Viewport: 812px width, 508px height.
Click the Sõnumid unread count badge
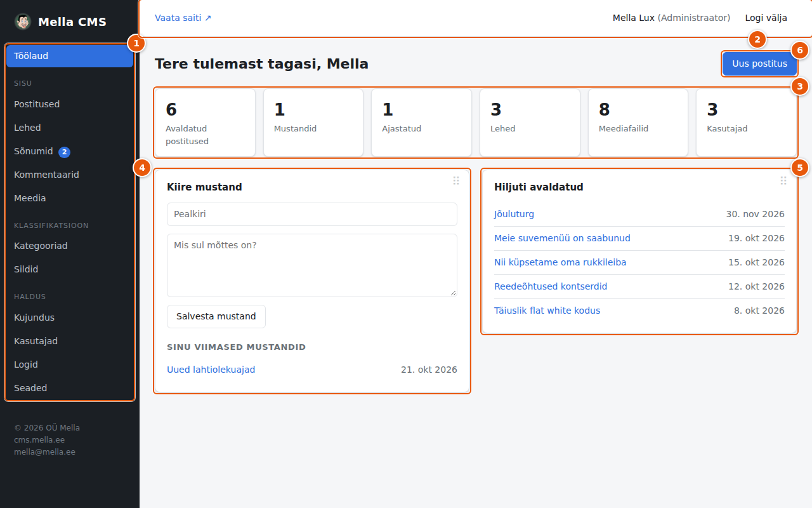pyautogui.click(x=64, y=152)
